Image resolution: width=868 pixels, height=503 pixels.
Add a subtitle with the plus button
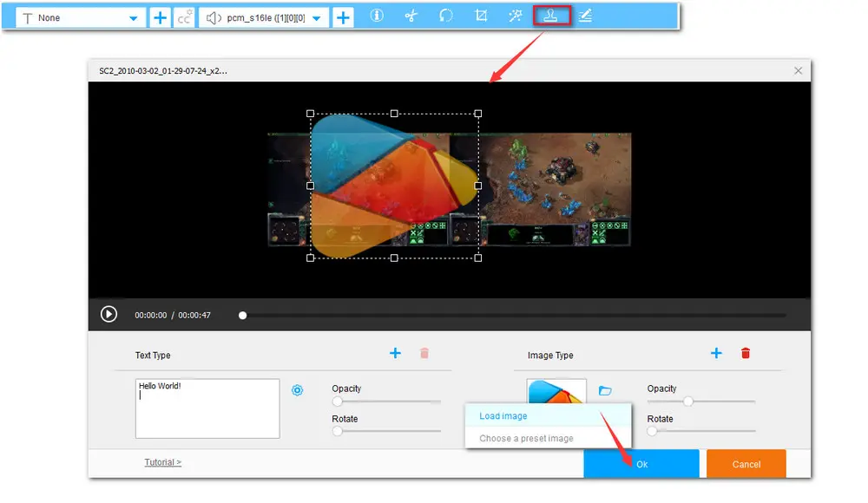click(x=160, y=17)
